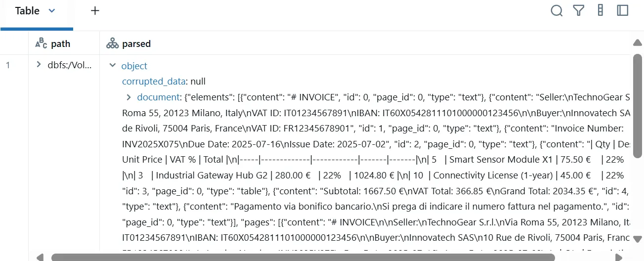Open the vertical column options icon
The height and width of the screenshot is (261, 644).
point(601,10)
